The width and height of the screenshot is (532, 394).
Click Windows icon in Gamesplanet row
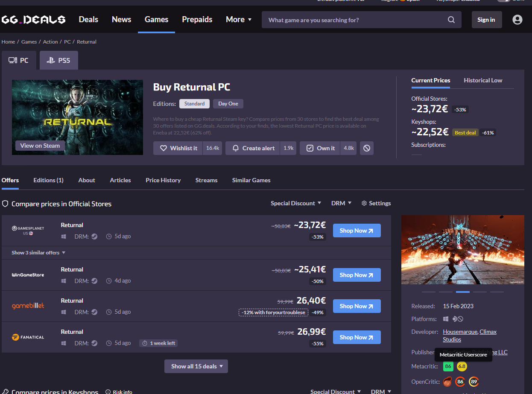click(x=64, y=236)
